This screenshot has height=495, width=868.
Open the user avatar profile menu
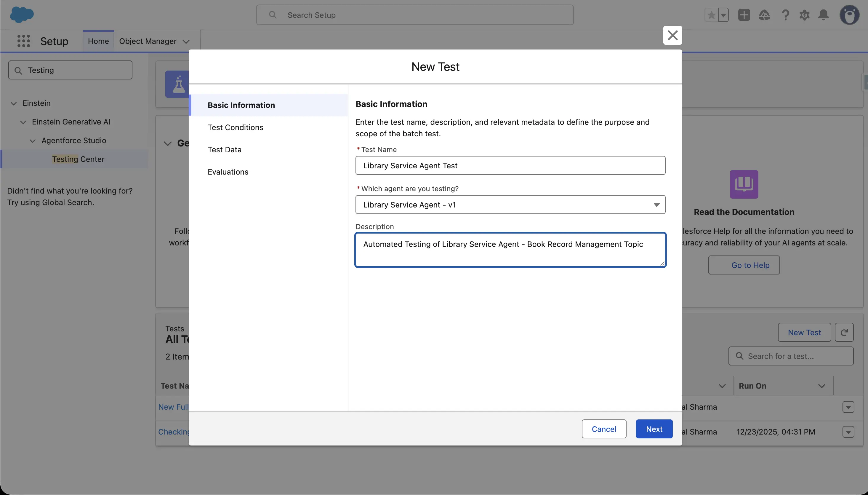pyautogui.click(x=849, y=15)
